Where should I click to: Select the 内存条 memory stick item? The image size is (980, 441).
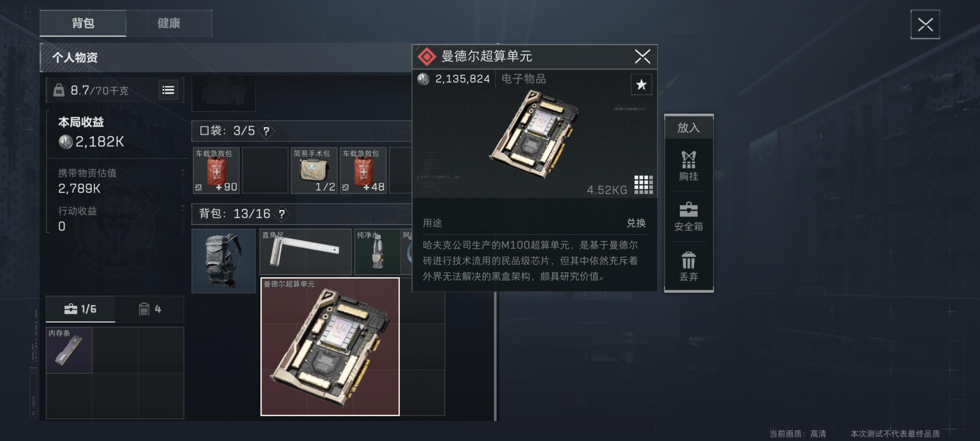[x=69, y=350]
